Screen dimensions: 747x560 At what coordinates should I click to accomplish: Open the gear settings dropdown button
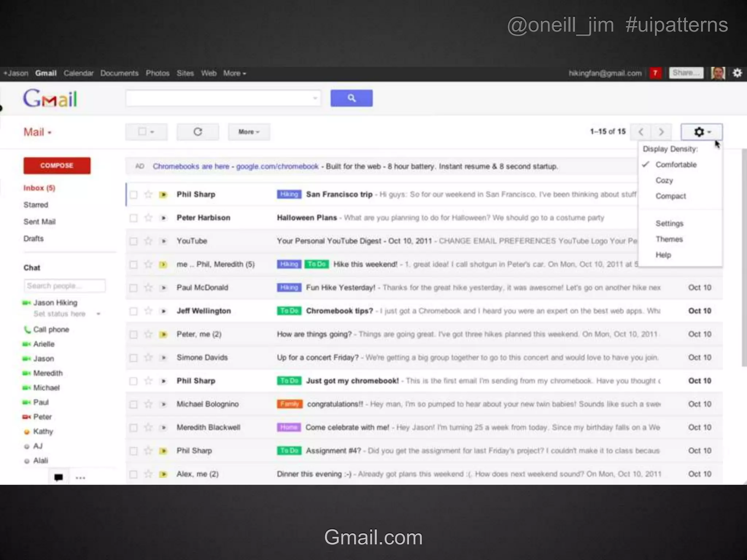701,132
